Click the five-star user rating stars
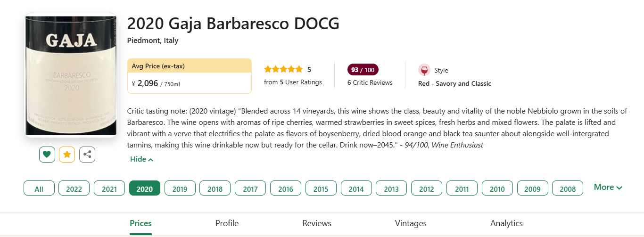Screen dimensions: 644x237 (x=283, y=69)
